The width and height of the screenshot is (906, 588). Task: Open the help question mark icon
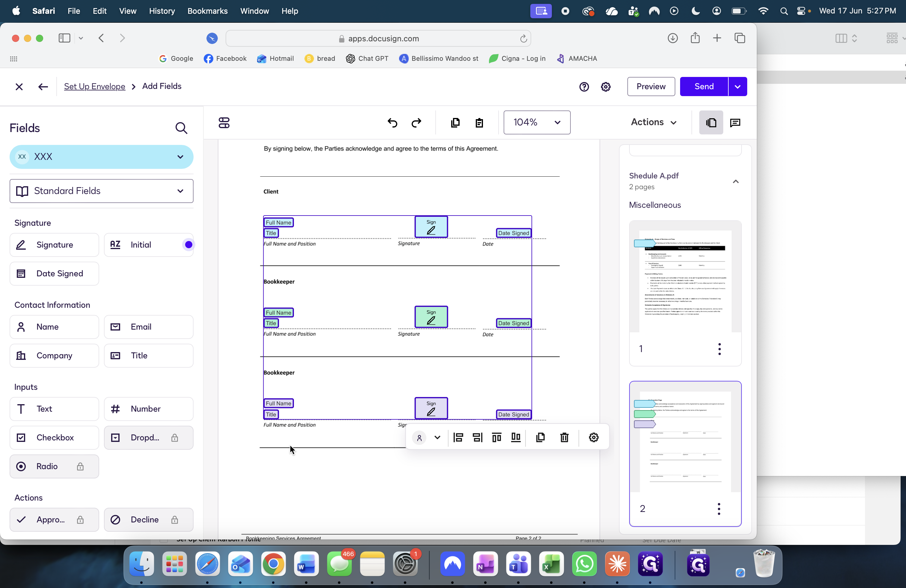click(x=584, y=87)
